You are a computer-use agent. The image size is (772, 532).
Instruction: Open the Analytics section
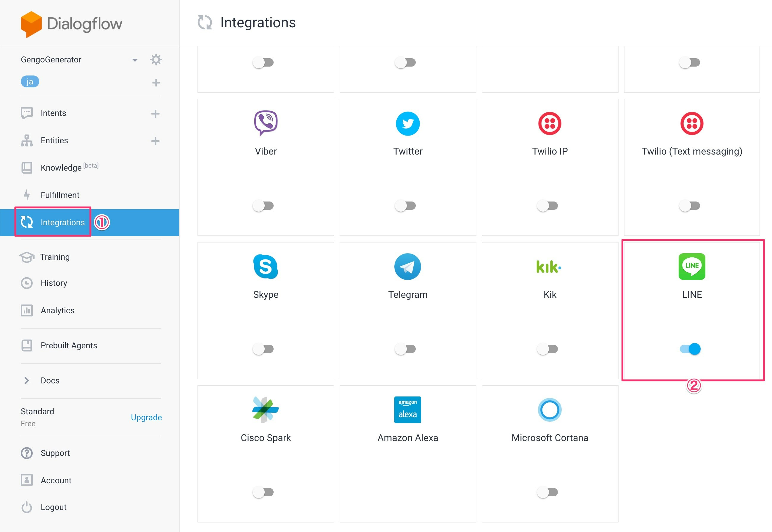point(57,310)
